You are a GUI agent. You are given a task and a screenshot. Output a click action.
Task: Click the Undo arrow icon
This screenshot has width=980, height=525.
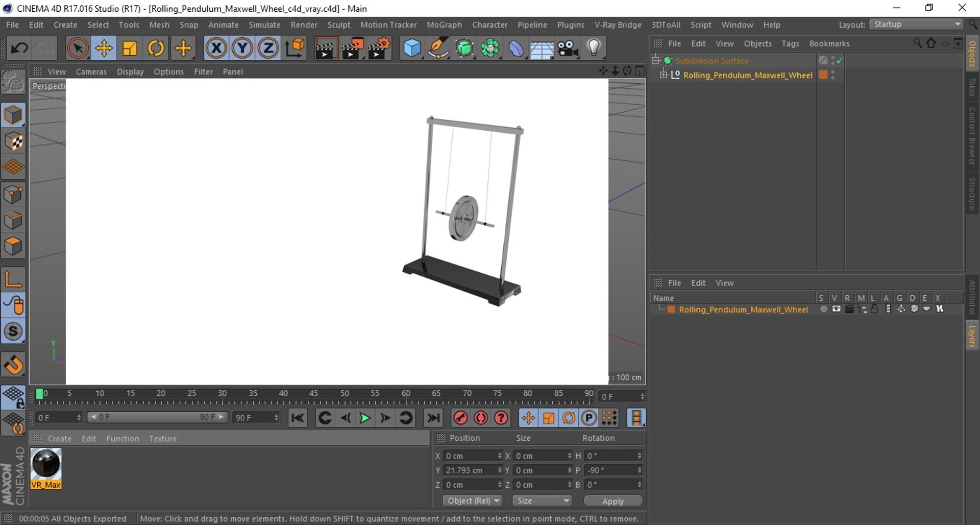(19, 49)
